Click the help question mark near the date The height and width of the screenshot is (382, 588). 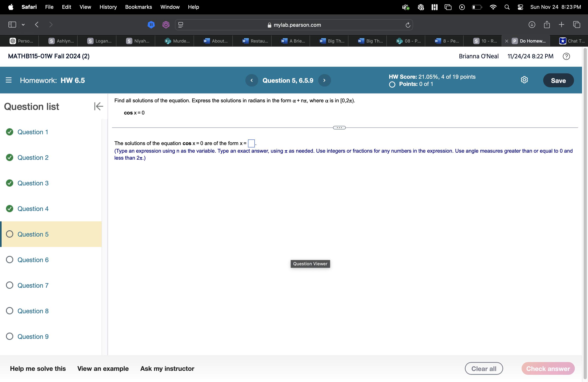pyautogui.click(x=566, y=56)
